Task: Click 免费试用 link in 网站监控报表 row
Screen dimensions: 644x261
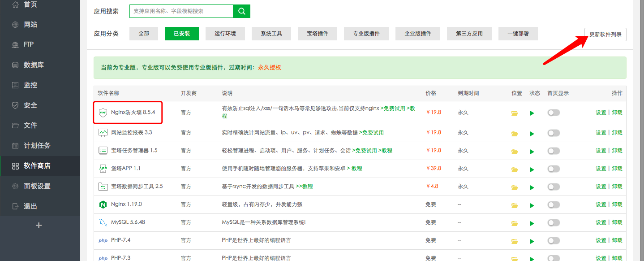Action: [x=371, y=133]
